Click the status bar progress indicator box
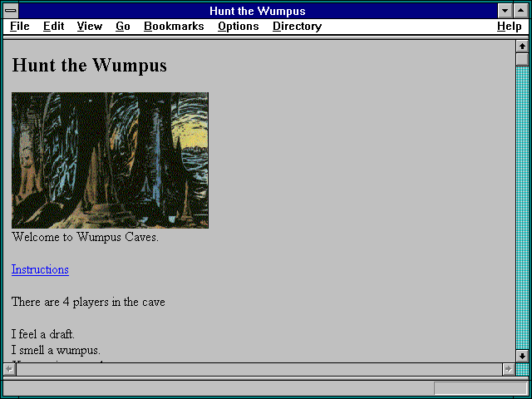This screenshot has height=399, width=532. click(480, 388)
